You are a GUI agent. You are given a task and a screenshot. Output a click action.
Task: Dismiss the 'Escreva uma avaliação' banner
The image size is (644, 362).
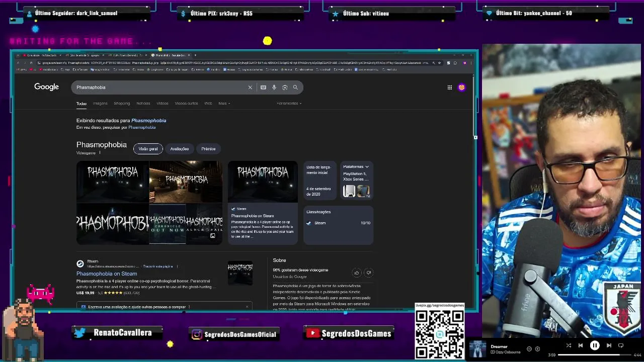point(247,307)
